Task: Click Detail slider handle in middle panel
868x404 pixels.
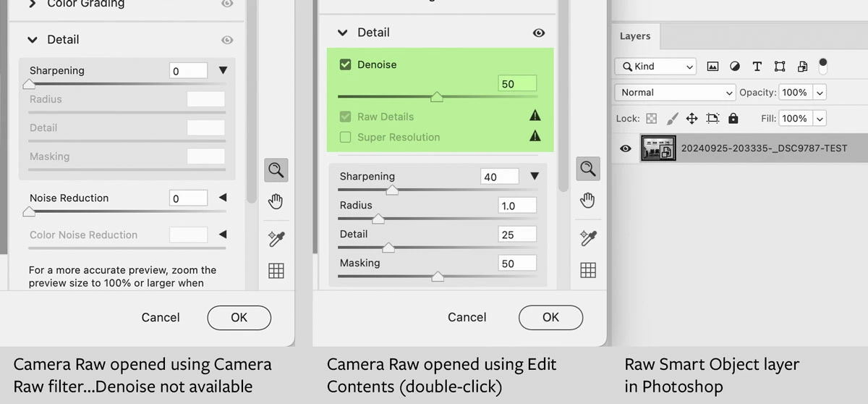Action: pyautogui.click(x=388, y=248)
